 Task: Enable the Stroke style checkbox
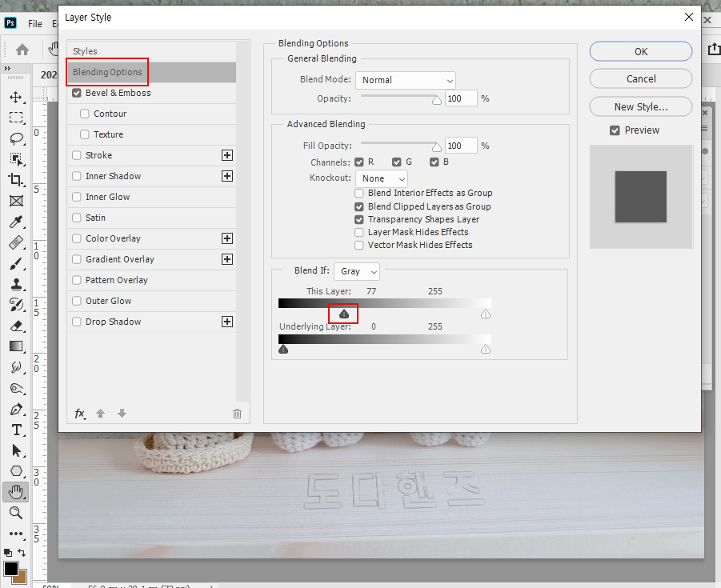(x=77, y=155)
